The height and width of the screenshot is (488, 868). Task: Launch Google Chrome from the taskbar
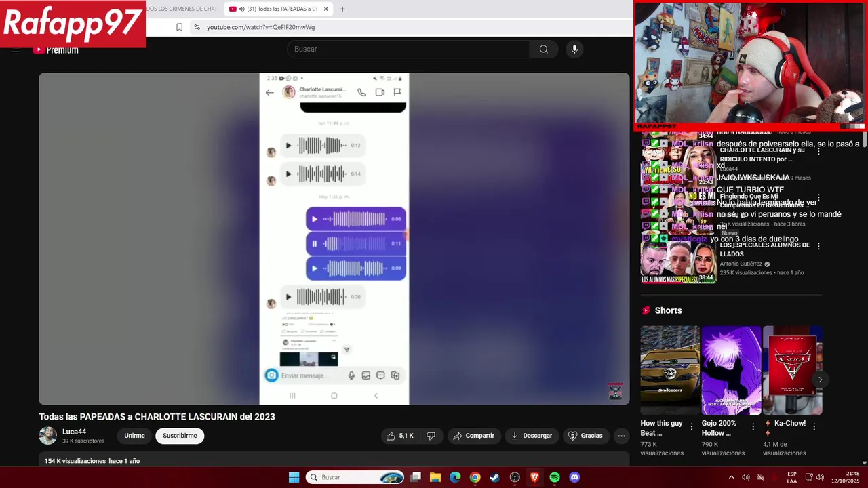pos(475,477)
